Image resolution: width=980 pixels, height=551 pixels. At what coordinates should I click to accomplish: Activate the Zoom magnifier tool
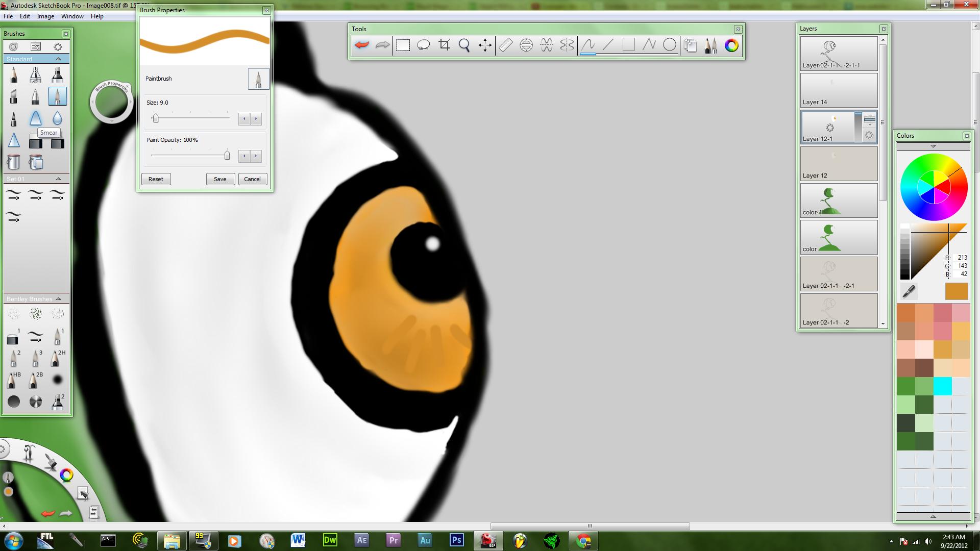pyautogui.click(x=464, y=45)
